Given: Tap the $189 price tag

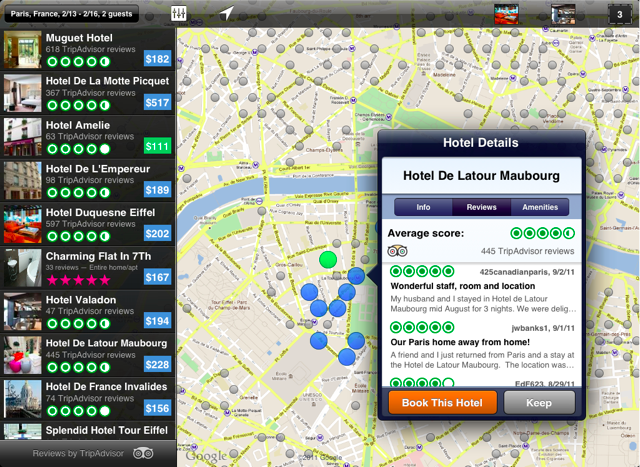Looking at the screenshot, I should tap(157, 190).
